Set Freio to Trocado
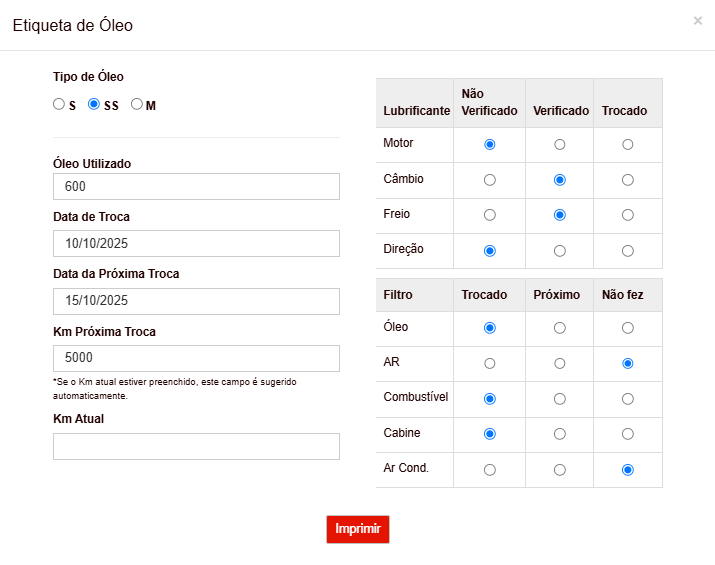The height and width of the screenshot is (565, 715). coord(627,215)
